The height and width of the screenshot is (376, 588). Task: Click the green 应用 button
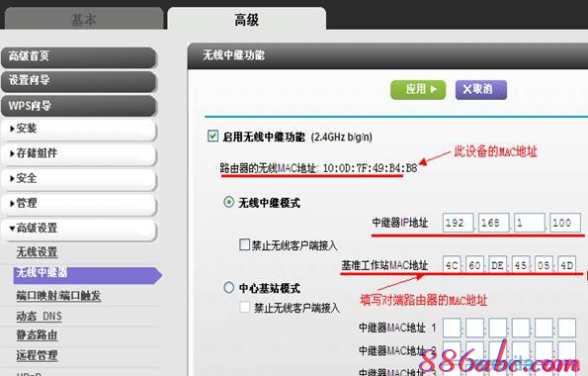click(x=418, y=90)
